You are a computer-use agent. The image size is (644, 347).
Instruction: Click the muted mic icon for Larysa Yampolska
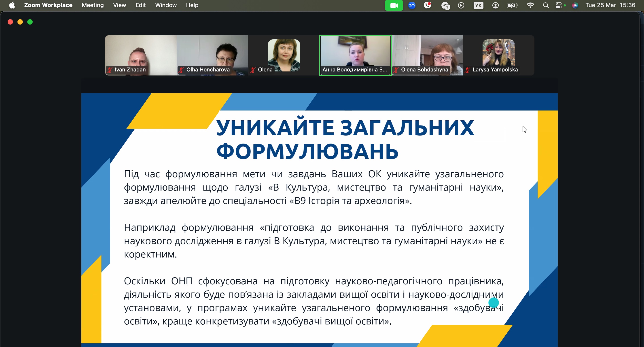point(467,70)
